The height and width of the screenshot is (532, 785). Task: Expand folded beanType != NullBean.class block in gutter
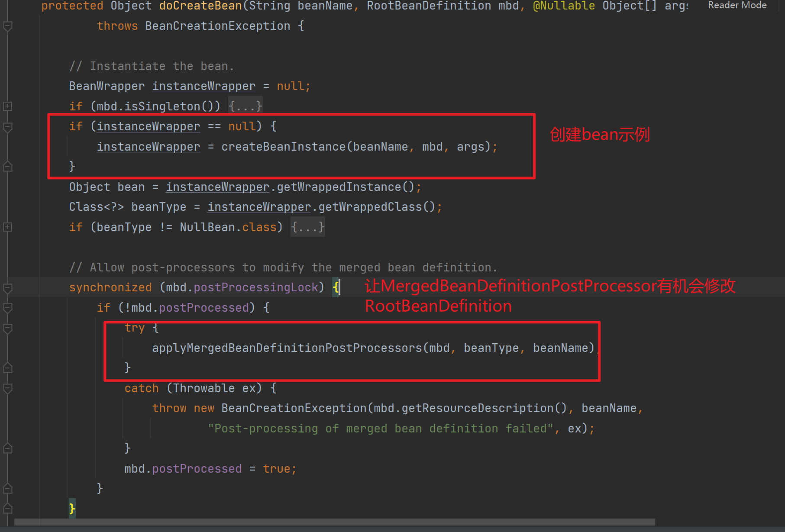(x=7, y=227)
